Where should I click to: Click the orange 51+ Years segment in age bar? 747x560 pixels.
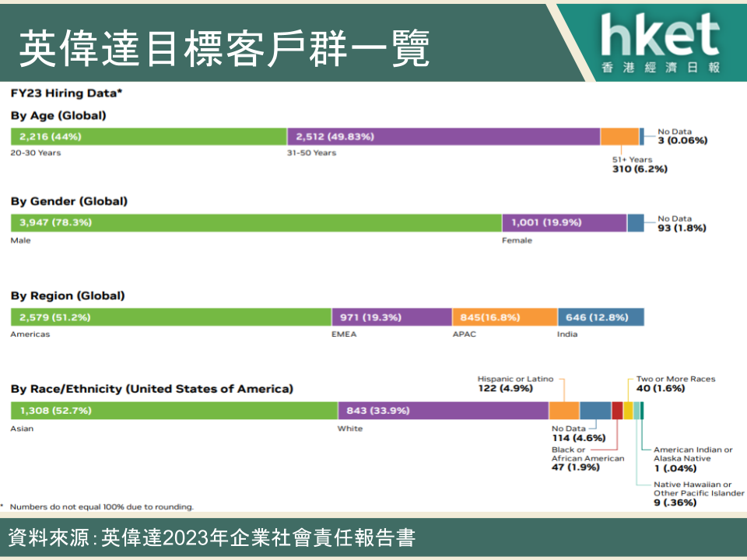(x=620, y=137)
